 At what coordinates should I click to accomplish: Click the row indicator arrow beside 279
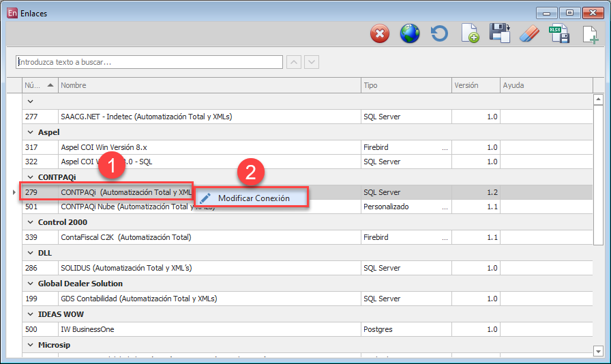coord(14,192)
